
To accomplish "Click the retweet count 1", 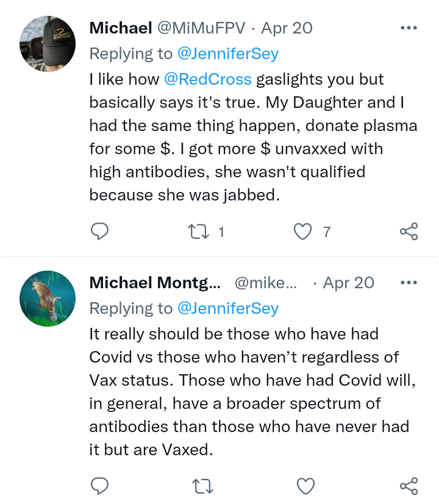I will click(221, 232).
